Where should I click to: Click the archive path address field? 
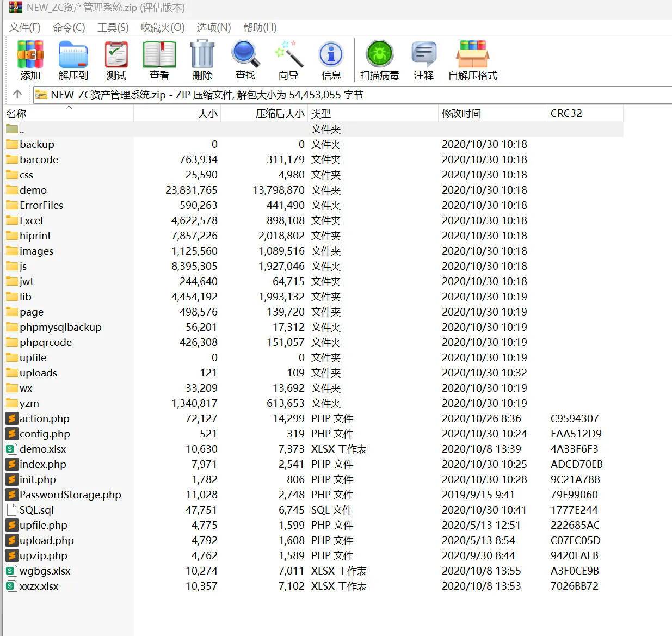click(352, 95)
